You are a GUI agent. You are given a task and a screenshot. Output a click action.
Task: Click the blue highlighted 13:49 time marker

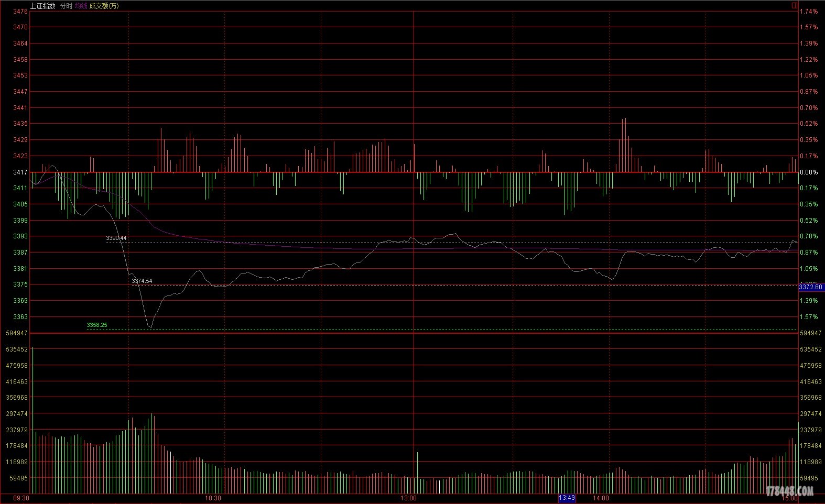pyautogui.click(x=567, y=498)
